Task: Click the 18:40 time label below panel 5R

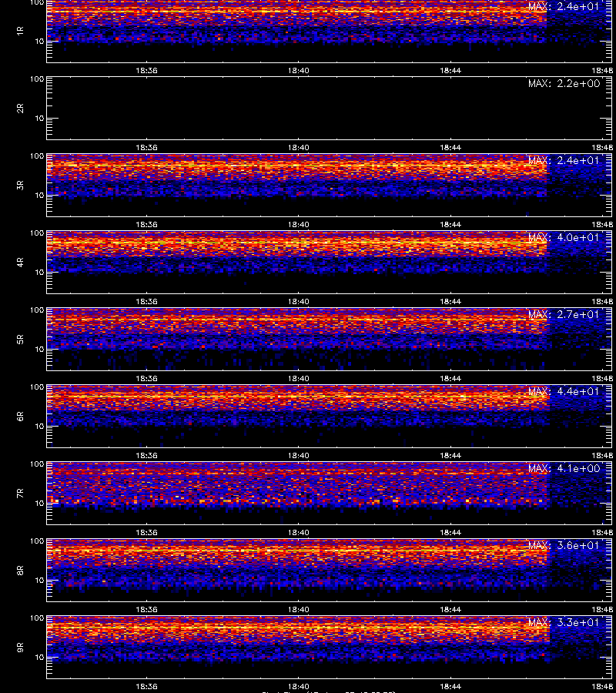Action: point(298,379)
